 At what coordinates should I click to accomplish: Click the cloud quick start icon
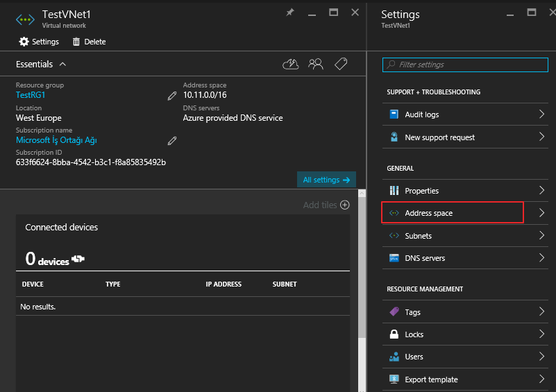click(x=290, y=64)
